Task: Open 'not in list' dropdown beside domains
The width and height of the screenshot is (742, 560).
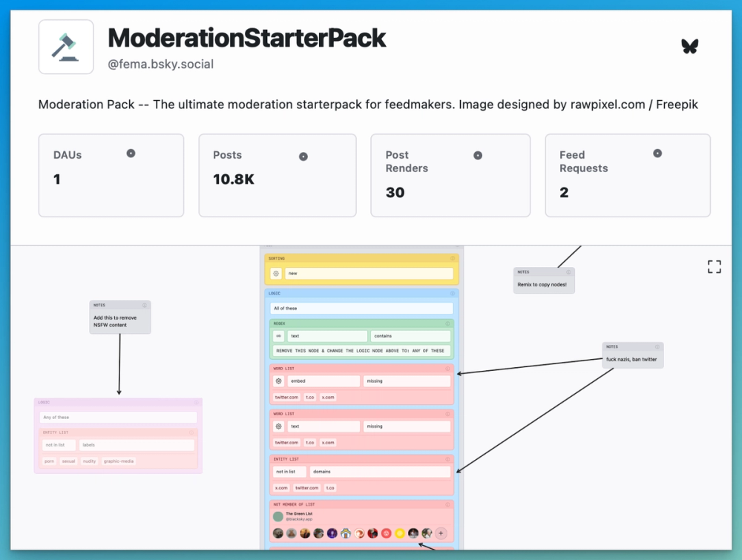Action: 289,472
